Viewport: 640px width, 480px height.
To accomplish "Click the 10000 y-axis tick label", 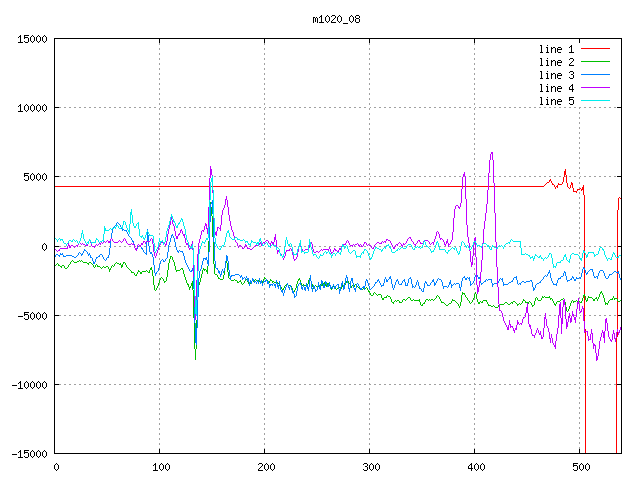I will (x=33, y=108).
